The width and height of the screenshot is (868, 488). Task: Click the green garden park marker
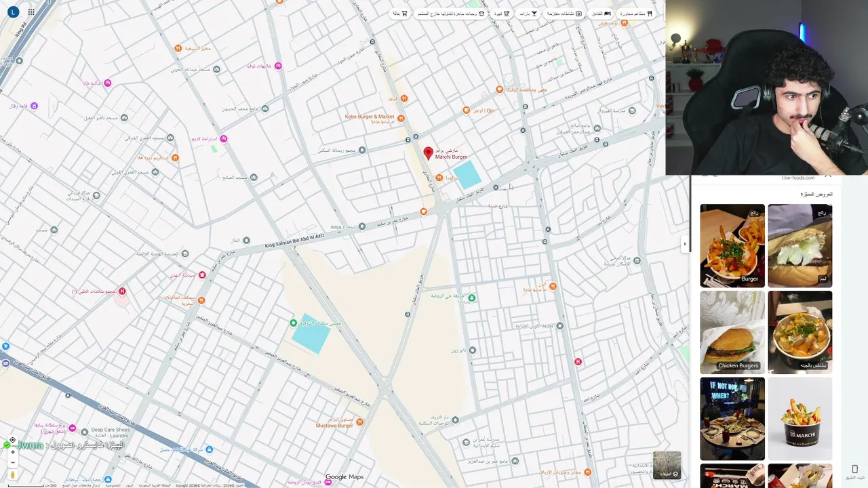click(x=472, y=298)
